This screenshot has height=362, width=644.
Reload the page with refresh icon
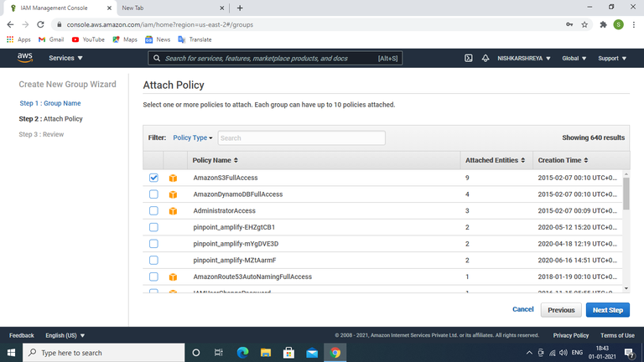[40, 24]
